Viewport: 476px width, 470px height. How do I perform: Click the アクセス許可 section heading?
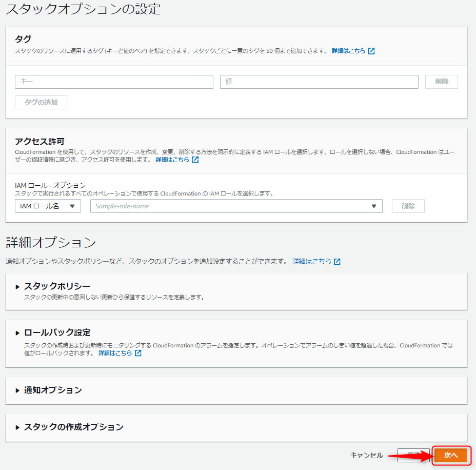[x=40, y=142]
